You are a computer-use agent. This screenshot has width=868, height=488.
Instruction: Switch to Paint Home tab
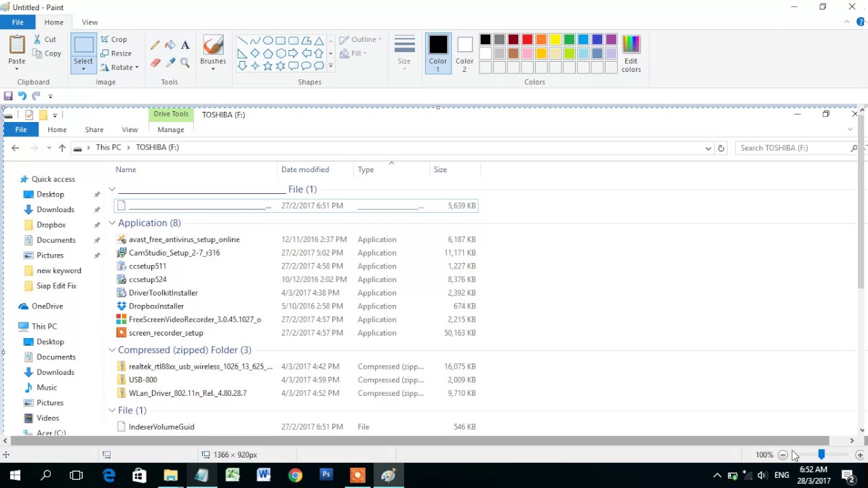click(54, 22)
